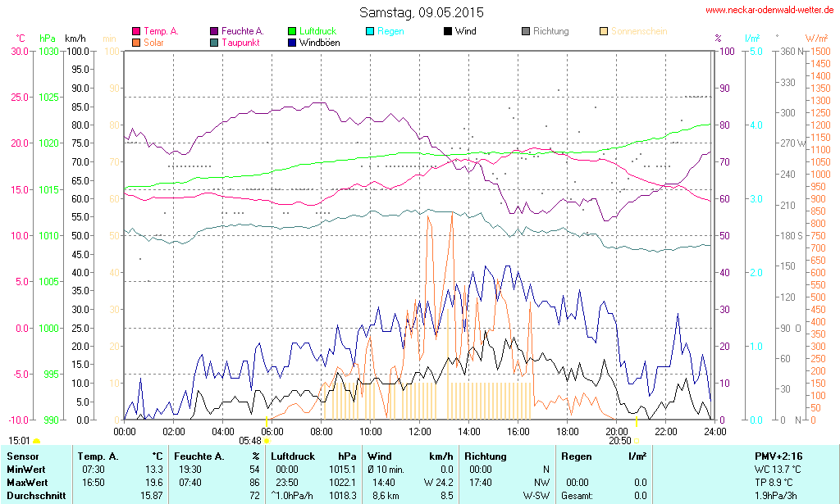
Task: Select the cyan Regen legend box
Action: pos(370,31)
